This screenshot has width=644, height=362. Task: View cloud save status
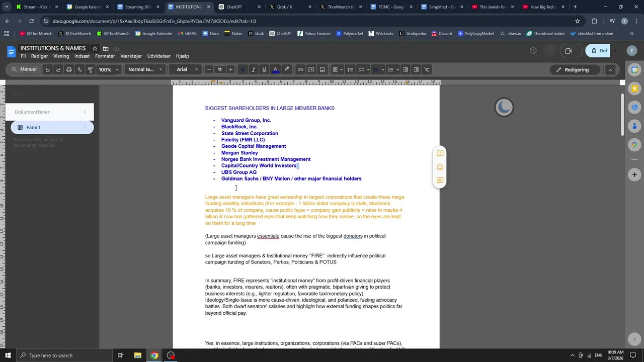(x=116, y=48)
